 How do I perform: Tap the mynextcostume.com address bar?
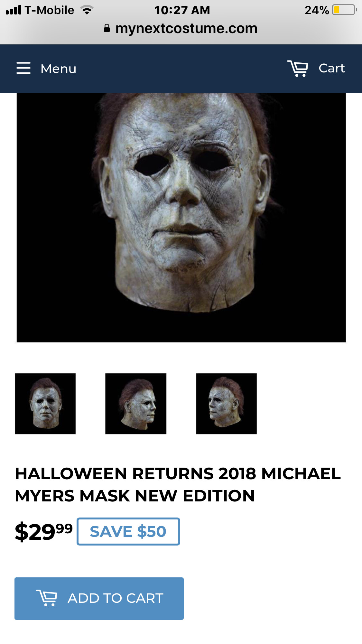181,28
